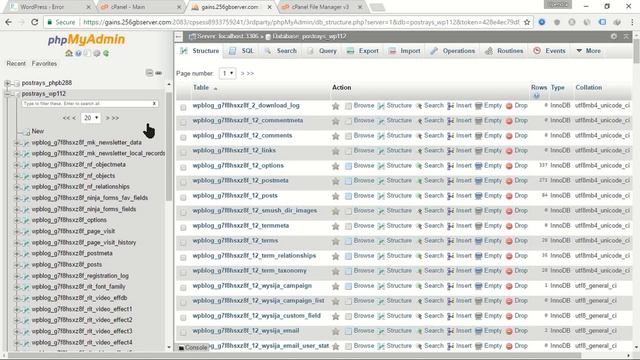Viewport: 640px width, 360px height.
Task: Open wpblog_g7f8hsxz8f_12_posts table link
Action: click(x=235, y=196)
